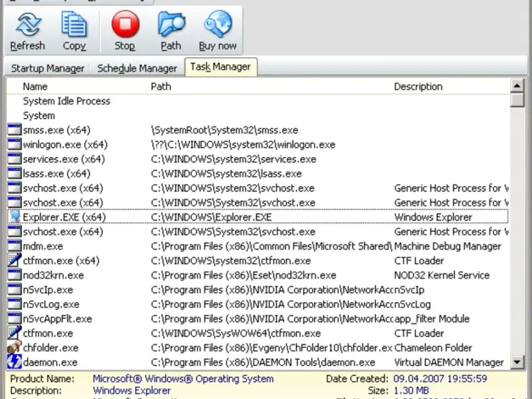Click the C:\WINDOWS\system32\services.exe path
The width and height of the screenshot is (532, 399).
pyautogui.click(x=233, y=159)
